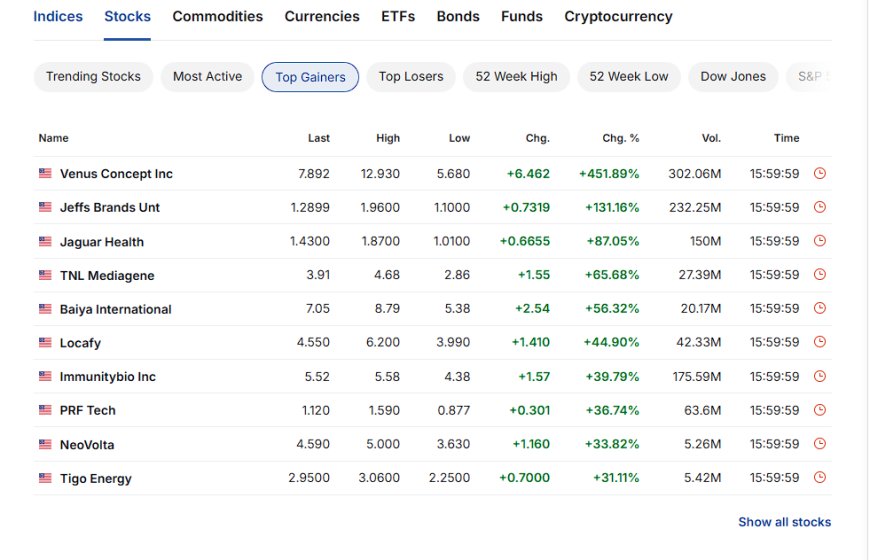Click the US flag beside Jeffs Brands Unt
The image size is (870, 560).
(x=45, y=207)
